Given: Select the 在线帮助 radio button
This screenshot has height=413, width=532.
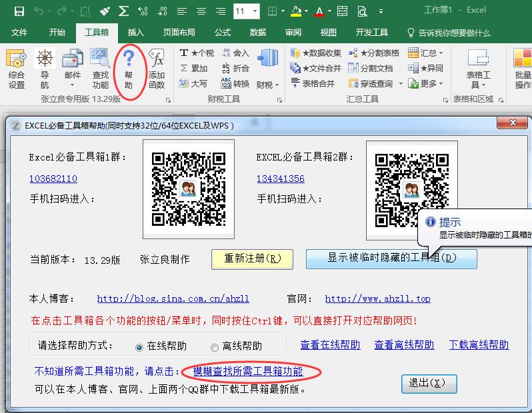Looking at the screenshot, I should click(139, 346).
